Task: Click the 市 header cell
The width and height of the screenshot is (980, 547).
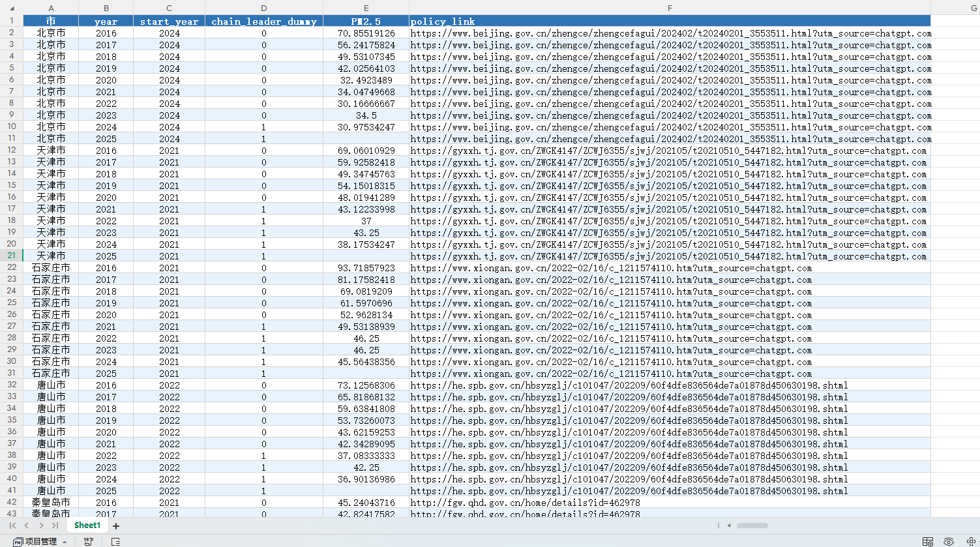Action: click(51, 21)
